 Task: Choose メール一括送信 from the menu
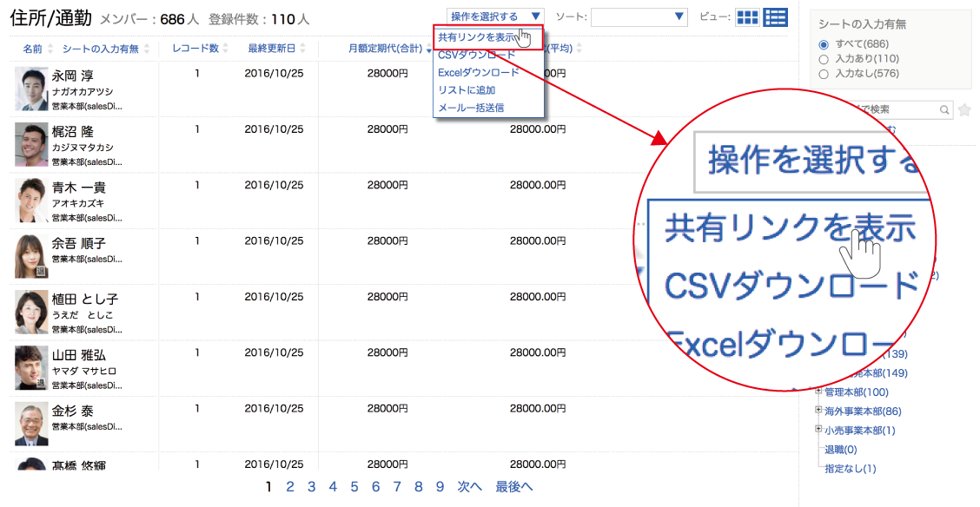[x=471, y=108]
